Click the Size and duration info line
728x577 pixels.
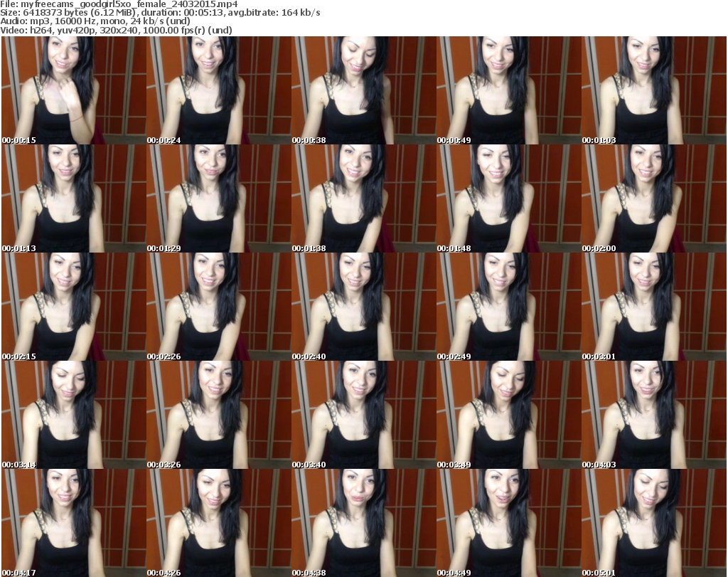pos(165,13)
